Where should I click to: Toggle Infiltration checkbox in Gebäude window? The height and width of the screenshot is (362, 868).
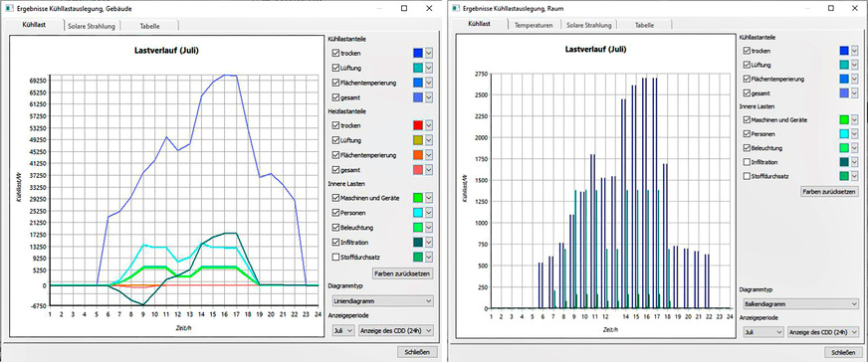click(334, 242)
